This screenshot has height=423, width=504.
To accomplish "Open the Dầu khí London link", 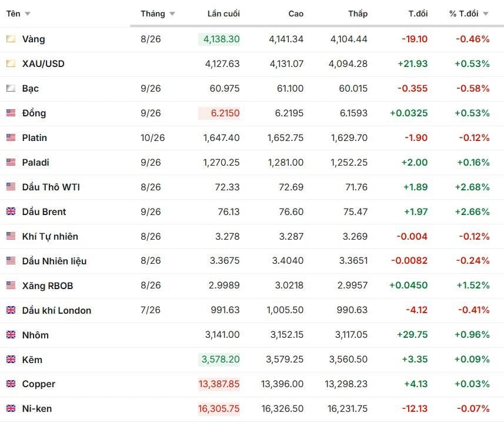I will (x=56, y=310).
